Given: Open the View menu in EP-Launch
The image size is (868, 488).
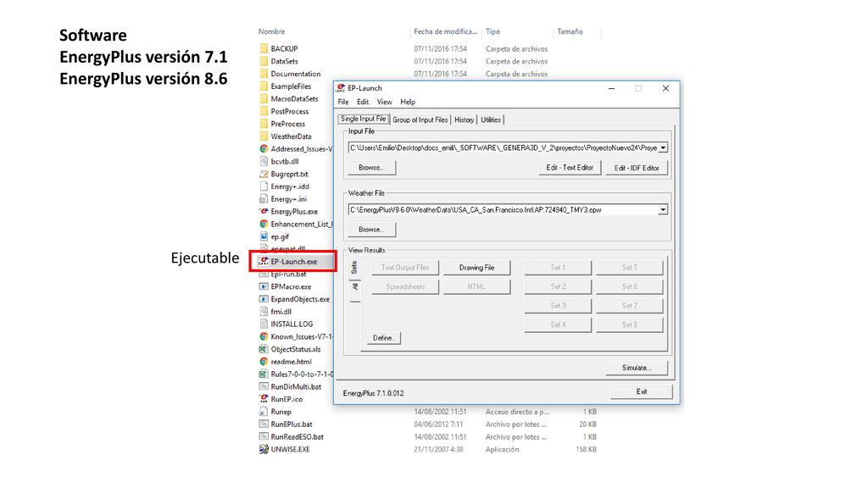Looking at the screenshot, I should (x=384, y=102).
